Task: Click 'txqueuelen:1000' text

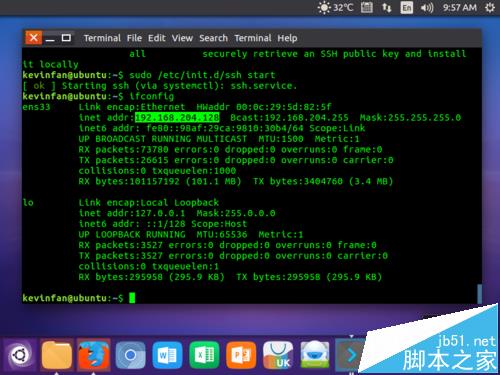Action: click(194, 171)
